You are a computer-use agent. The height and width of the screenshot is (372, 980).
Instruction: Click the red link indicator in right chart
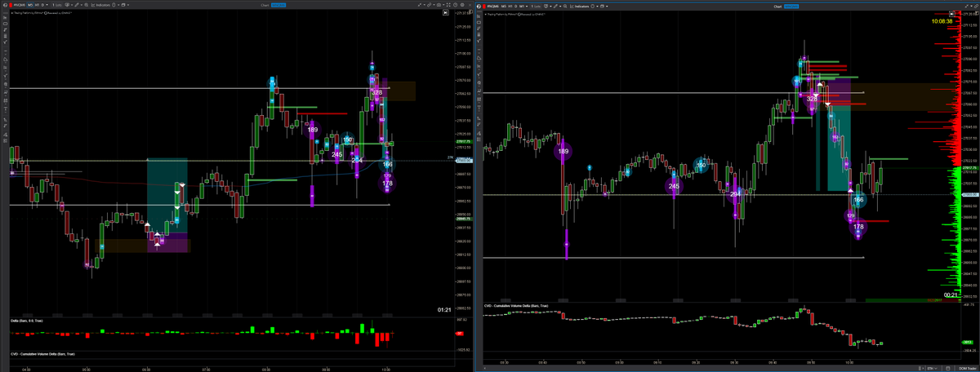pyautogui.click(x=484, y=7)
